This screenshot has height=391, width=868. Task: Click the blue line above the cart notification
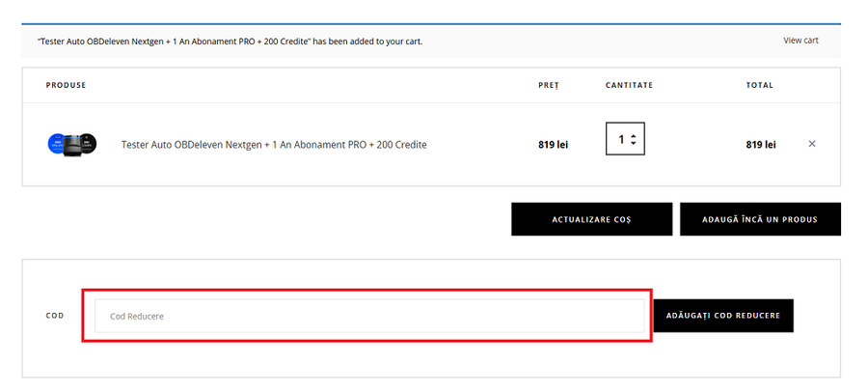click(x=431, y=23)
